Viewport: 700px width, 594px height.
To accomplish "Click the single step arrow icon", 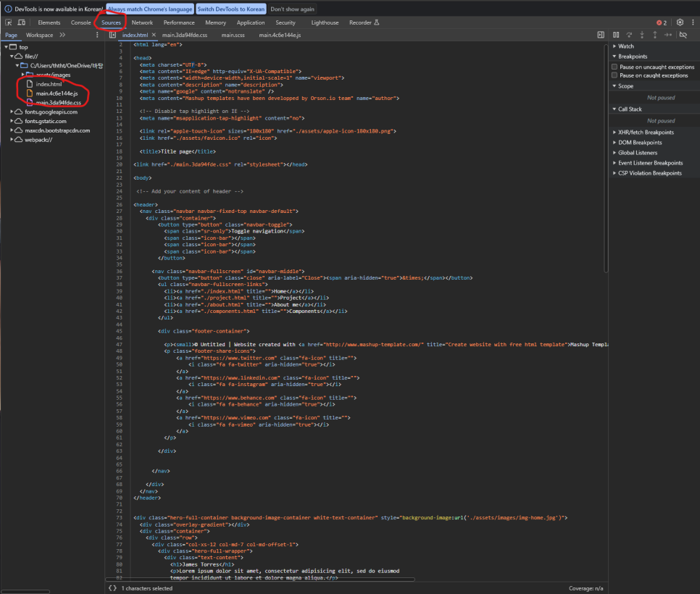I will click(x=668, y=35).
